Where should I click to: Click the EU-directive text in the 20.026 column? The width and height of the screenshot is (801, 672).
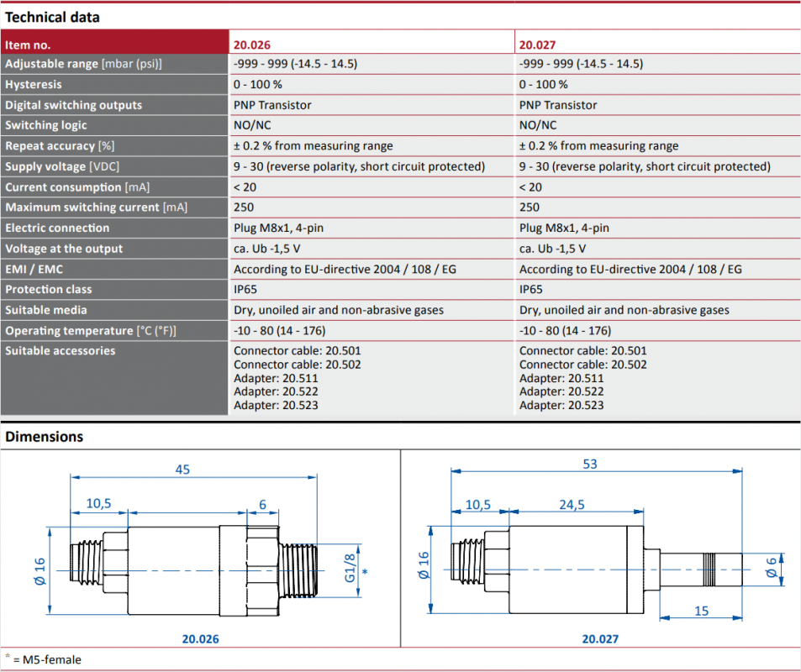[x=345, y=269]
